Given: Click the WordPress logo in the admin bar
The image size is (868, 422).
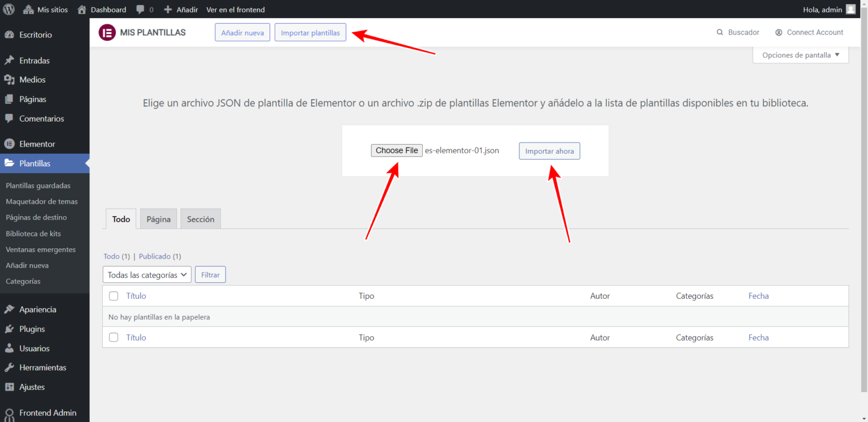Looking at the screenshot, I should (8, 9).
